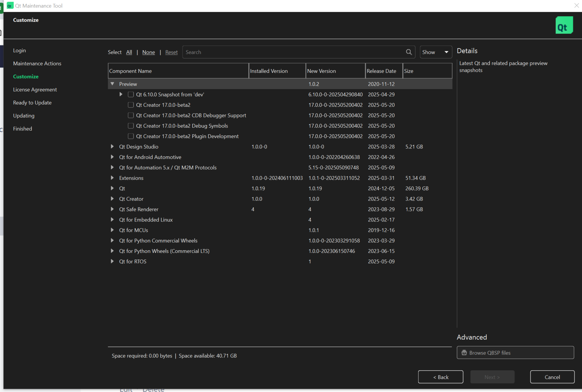Viewport: 582px width, 392px height.
Task: Expand Qt for Embedded Linux
Action: [112, 219]
